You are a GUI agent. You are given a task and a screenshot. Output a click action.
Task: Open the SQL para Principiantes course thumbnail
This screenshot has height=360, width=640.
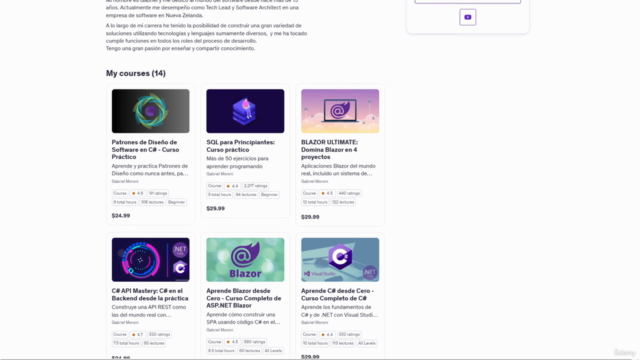coord(245,111)
